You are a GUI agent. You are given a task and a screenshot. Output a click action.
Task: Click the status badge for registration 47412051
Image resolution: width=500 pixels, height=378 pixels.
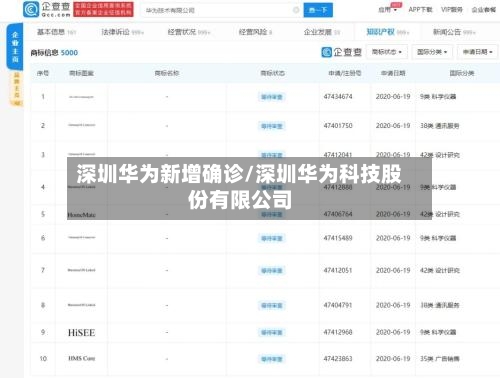[272, 271]
